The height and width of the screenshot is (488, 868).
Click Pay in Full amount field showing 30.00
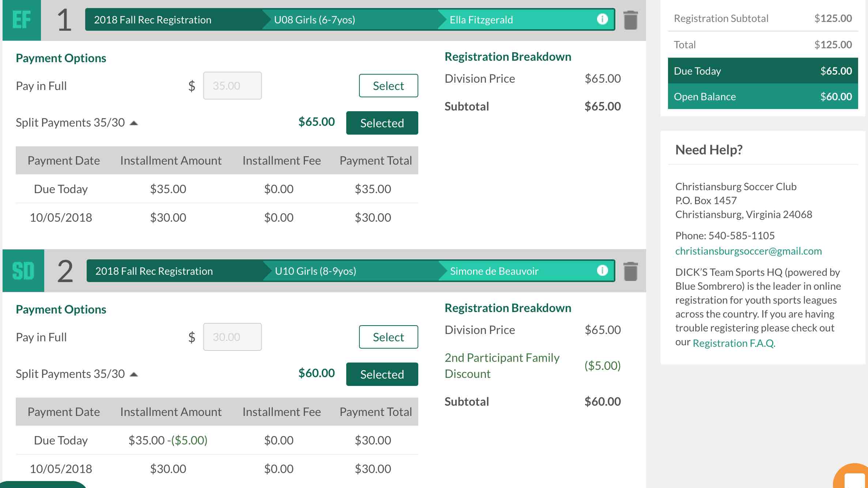pyautogui.click(x=232, y=337)
